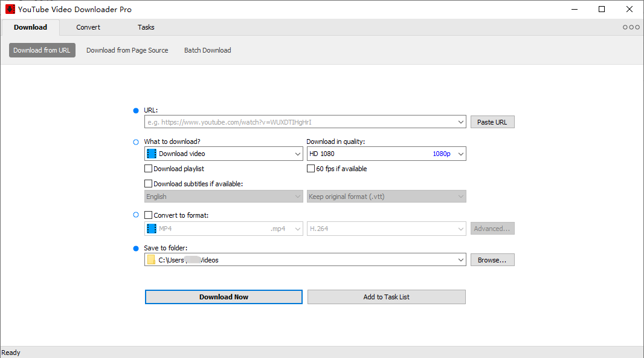Open the What to download combo box

[x=297, y=154]
